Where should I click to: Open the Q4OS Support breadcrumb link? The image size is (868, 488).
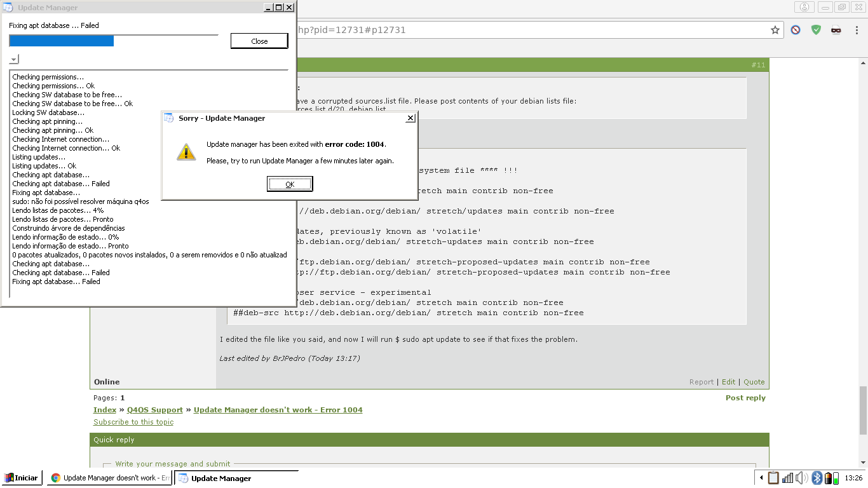154,410
